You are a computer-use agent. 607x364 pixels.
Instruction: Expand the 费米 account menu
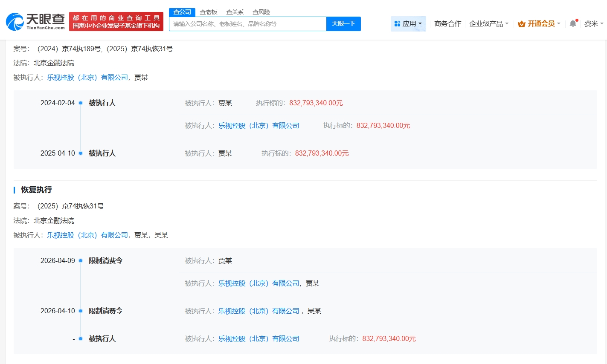pyautogui.click(x=594, y=24)
